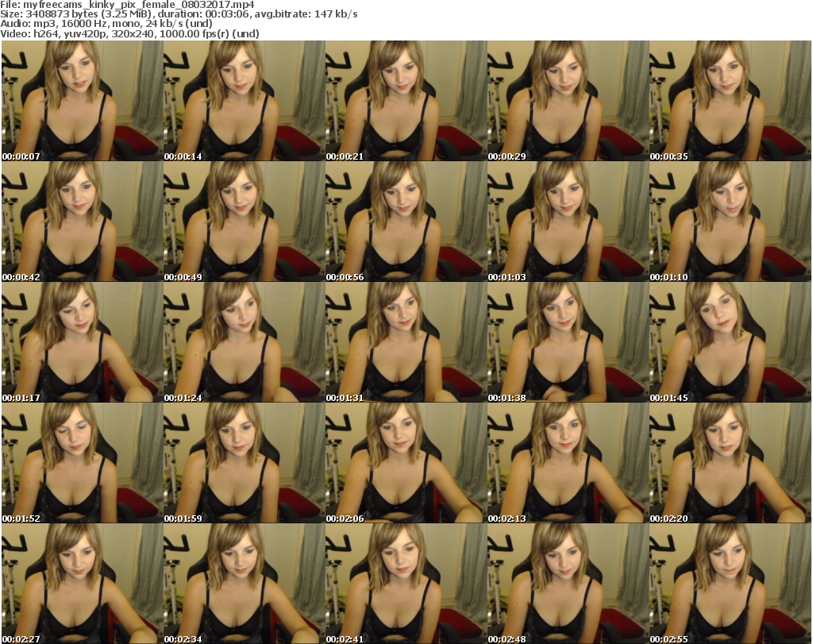Select the thumbnail stamped 00:02:34
Screen dimensions: 813x644
pyautogui.click(x=245, y=584)
